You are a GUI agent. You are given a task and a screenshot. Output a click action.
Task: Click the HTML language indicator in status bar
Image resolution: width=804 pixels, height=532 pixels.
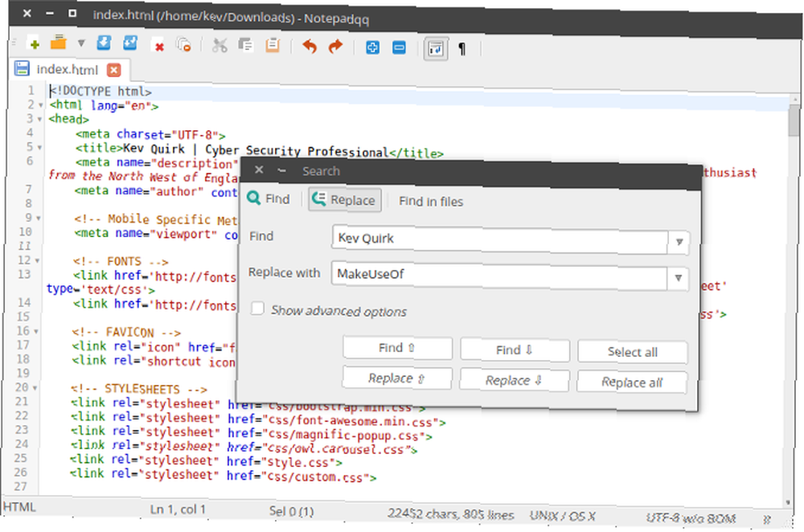click(x=19, y=507)
